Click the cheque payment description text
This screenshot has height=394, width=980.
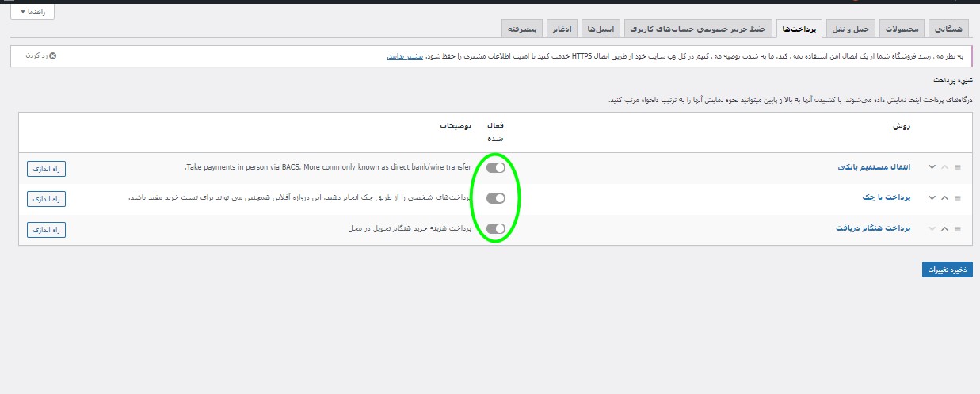(x=300, y=197)
